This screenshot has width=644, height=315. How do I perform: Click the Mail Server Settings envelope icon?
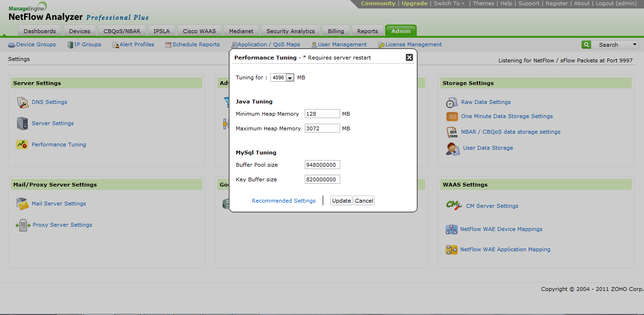(22, 204)
